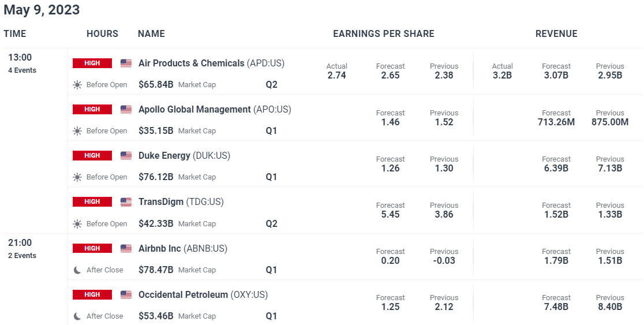Click the 13:00 time group with 4 Events
The width and height of the screenshot is (644, 325).
[x=22, y=63]
